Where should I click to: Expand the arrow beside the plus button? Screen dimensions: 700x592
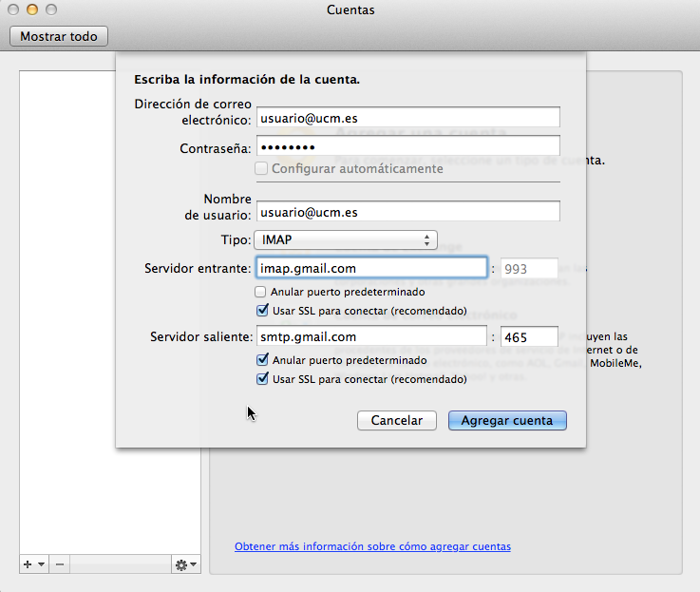[41, 564]
